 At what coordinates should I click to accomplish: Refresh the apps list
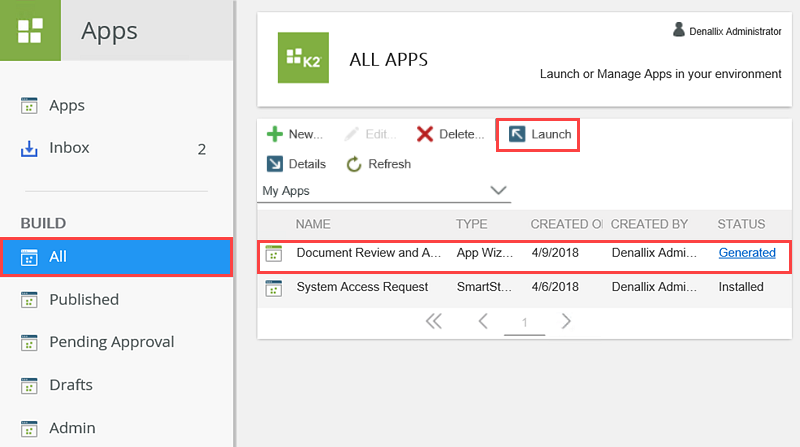point(379,164)
